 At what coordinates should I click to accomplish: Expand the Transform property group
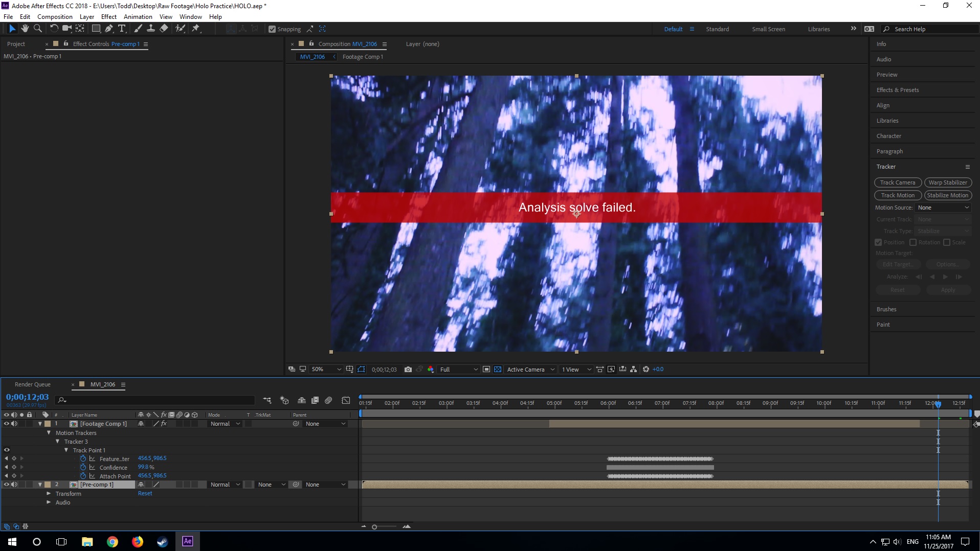click(x=49, y=494)
